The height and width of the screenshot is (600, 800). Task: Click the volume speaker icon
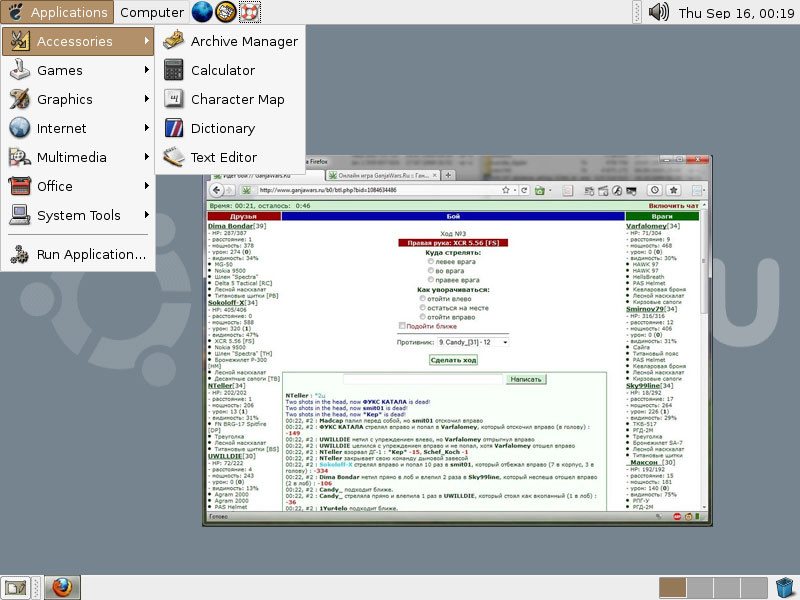658,12
